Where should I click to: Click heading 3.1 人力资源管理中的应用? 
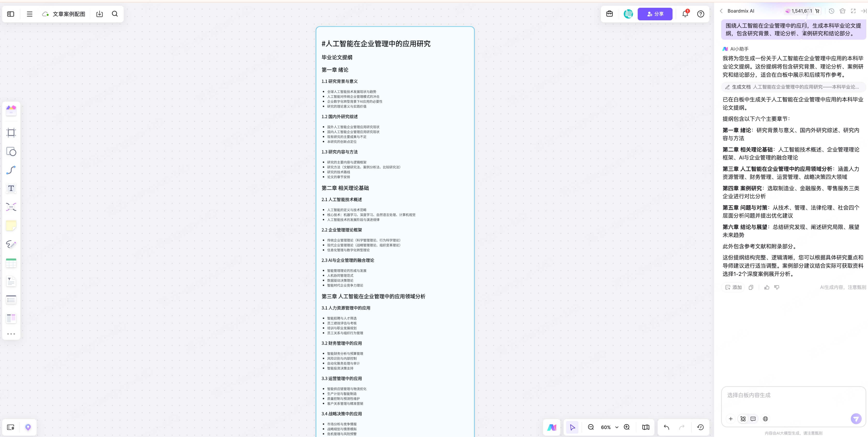tap(346, 308)
